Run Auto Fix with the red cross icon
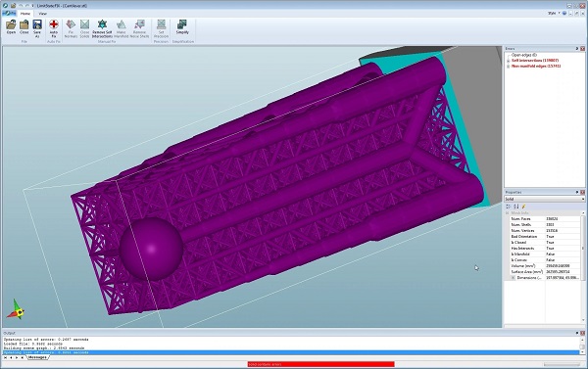The width and height of the screenshot is (588, 369). point(54,28)
